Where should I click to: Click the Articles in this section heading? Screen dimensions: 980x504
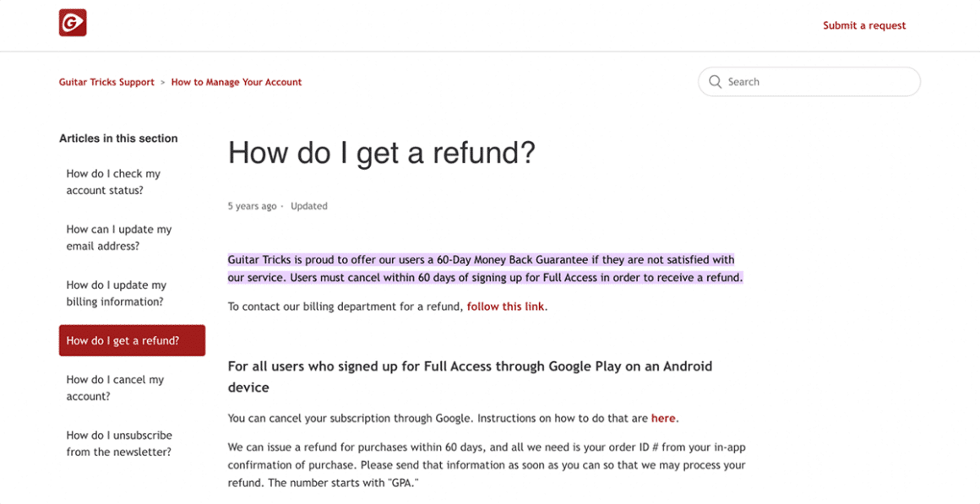click(118, 138)
